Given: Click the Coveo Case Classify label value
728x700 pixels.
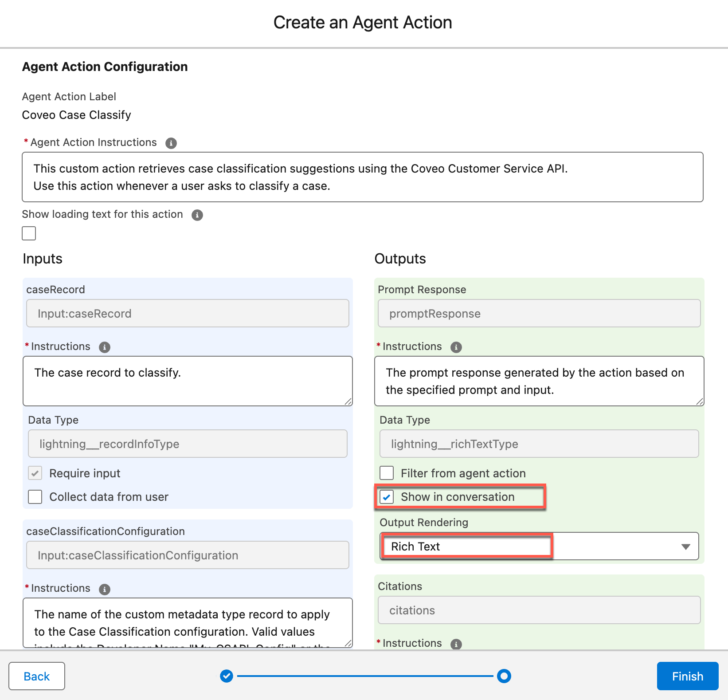Looking at the screenshot, I should pyautogui.click(x=77, y=115).
